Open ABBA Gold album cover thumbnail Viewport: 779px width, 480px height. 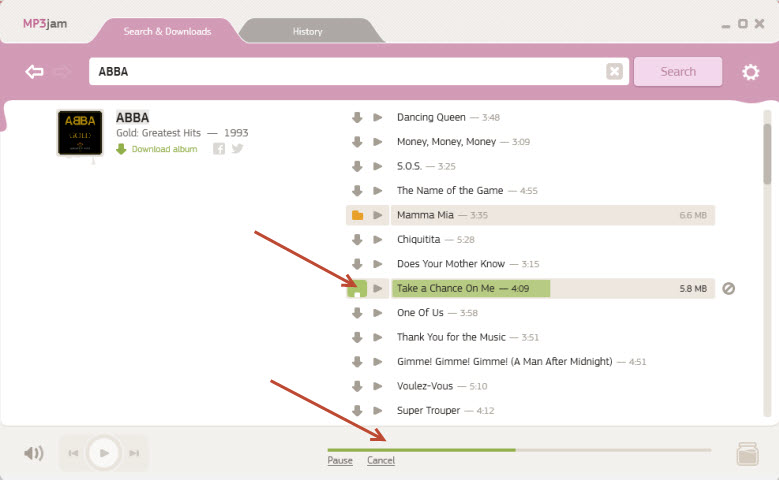(x=80, y=133)
